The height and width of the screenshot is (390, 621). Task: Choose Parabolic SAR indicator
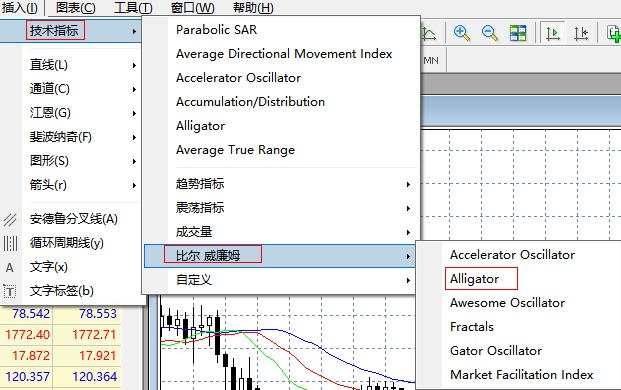[217, 30]
